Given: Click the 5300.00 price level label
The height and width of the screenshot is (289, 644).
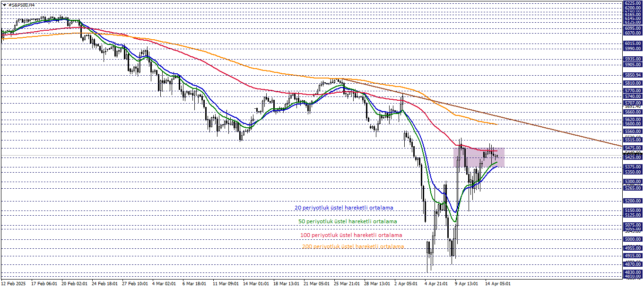Looking at the screenshot, I should tap(633, 182).
